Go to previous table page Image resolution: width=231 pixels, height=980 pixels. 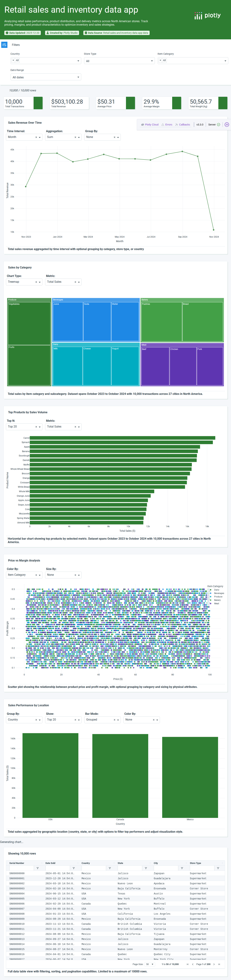coord(193,964)
